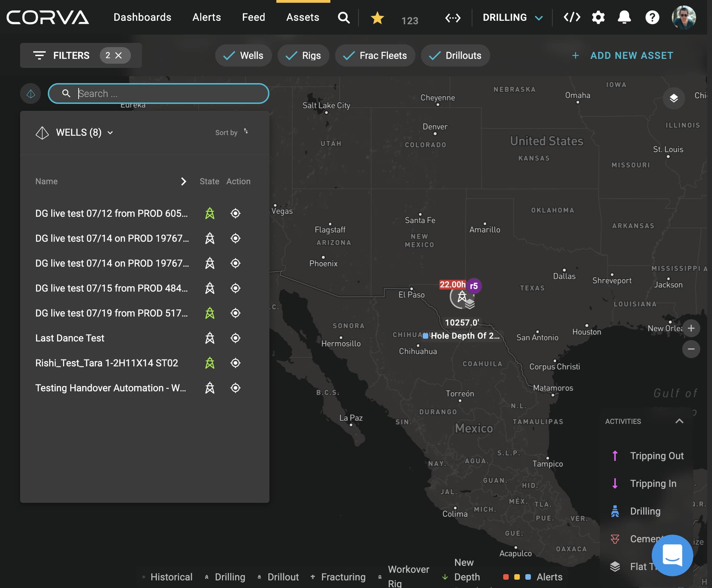Click the 22.00h red label on map
Image resolution: width=712 pixels, height=588 pixels.
tap(452, 285)
